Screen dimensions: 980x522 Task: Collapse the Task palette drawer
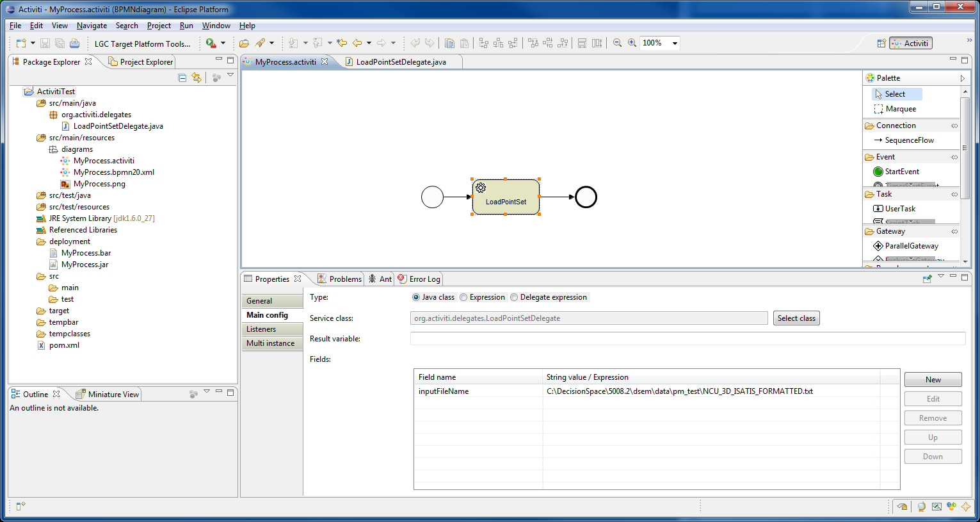pos(884,194)
